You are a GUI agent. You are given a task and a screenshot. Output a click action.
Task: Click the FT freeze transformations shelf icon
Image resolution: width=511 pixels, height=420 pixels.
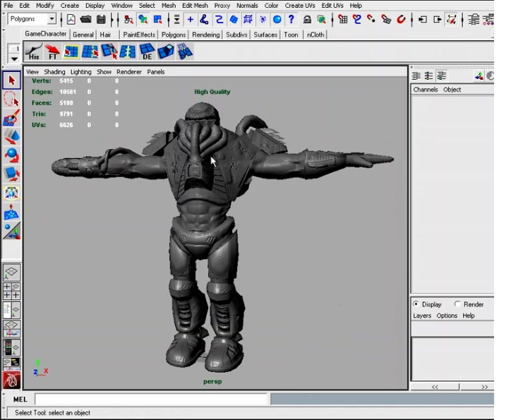(52, 52)
